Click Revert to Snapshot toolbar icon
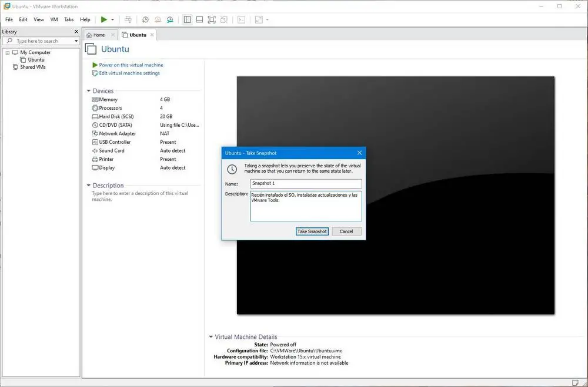The height and width of the screenshot is (387, 588). pos(158,19)
